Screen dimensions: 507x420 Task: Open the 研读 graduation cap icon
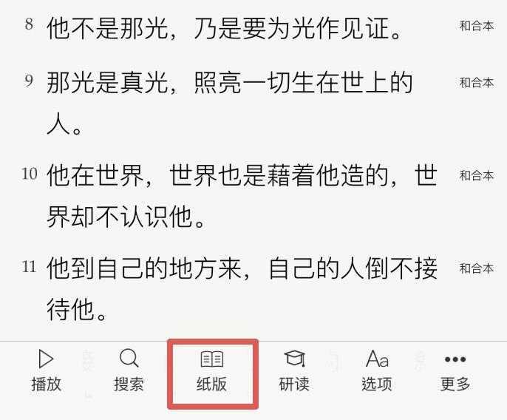(295, 359)
